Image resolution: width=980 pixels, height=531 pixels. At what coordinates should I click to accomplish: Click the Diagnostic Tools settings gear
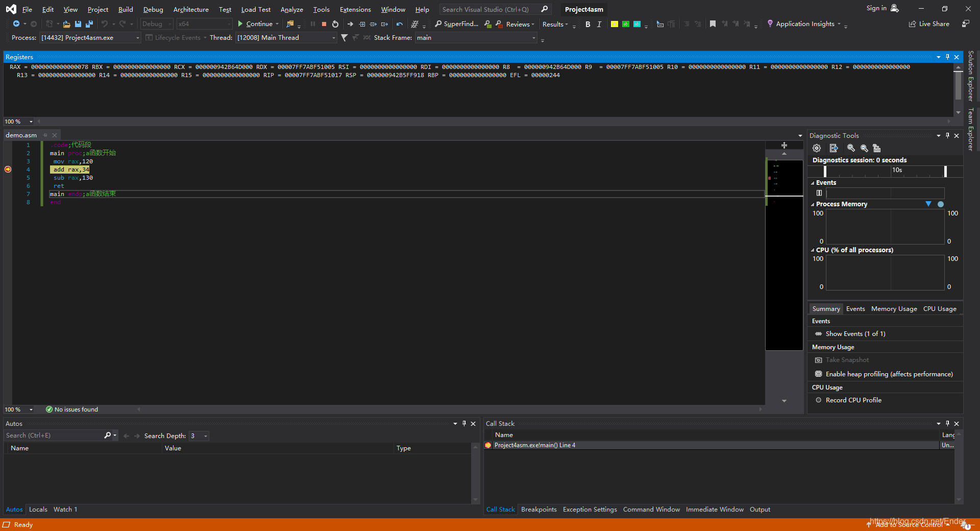click(x=817, y=148)
